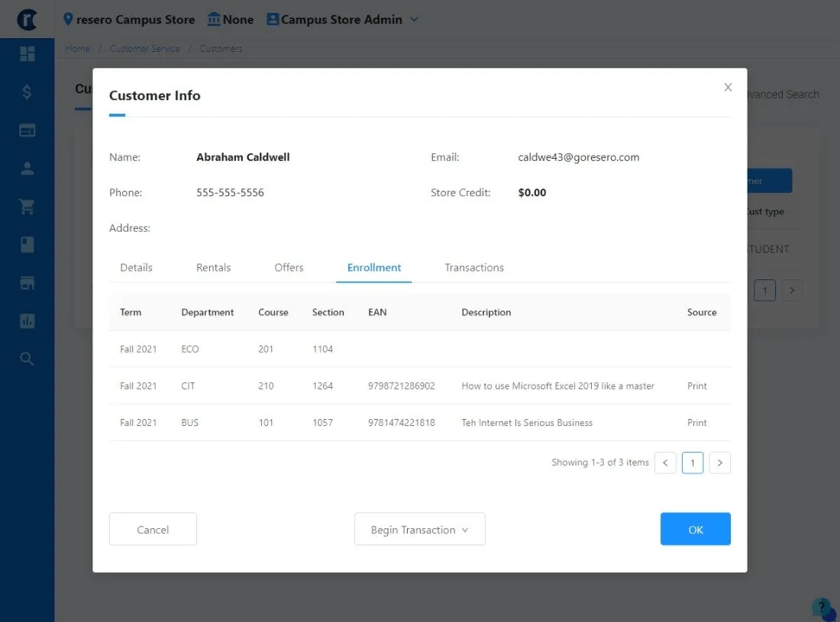The height and width of the screenshot is (622, 840).
Task: Open the customer person sidebar icon
Action: pos(27,169)
